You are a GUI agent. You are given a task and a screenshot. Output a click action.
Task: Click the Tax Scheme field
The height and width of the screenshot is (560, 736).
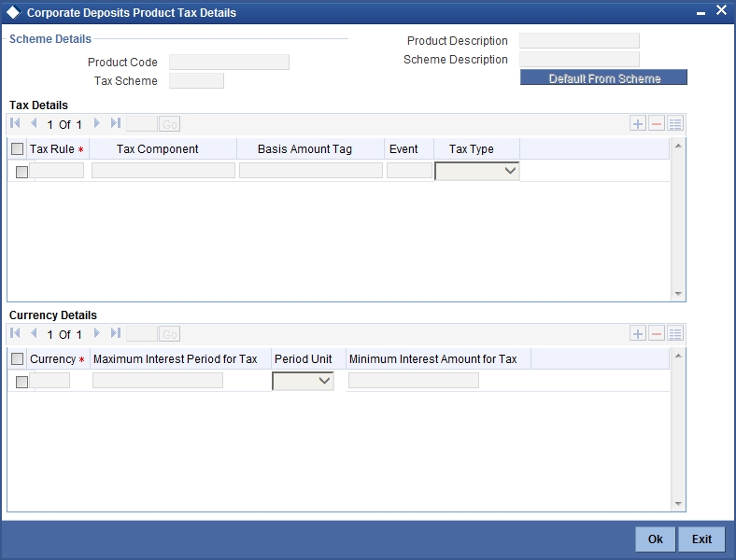pos(196,80)
